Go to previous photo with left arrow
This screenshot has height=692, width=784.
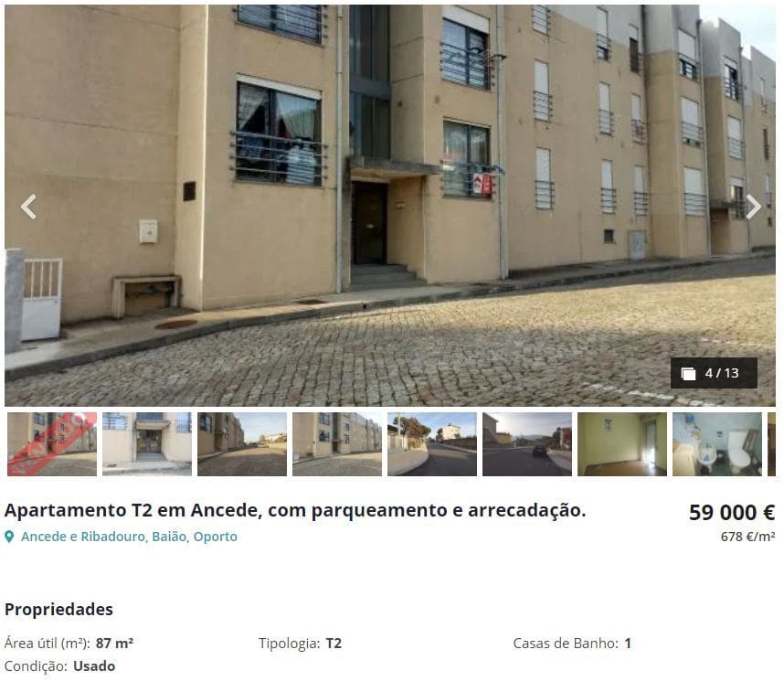(28, 207)
